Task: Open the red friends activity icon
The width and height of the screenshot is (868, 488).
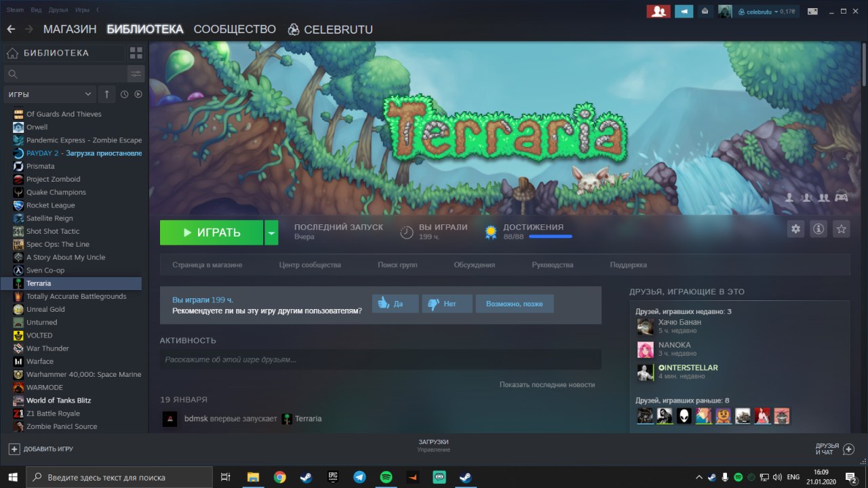Action: pyautogui.click(x=658, y=11)
